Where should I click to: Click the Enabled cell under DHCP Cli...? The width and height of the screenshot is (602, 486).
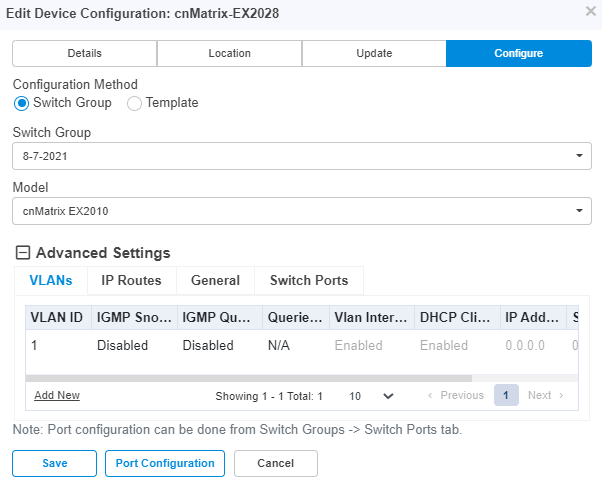[x=457, y=345]
